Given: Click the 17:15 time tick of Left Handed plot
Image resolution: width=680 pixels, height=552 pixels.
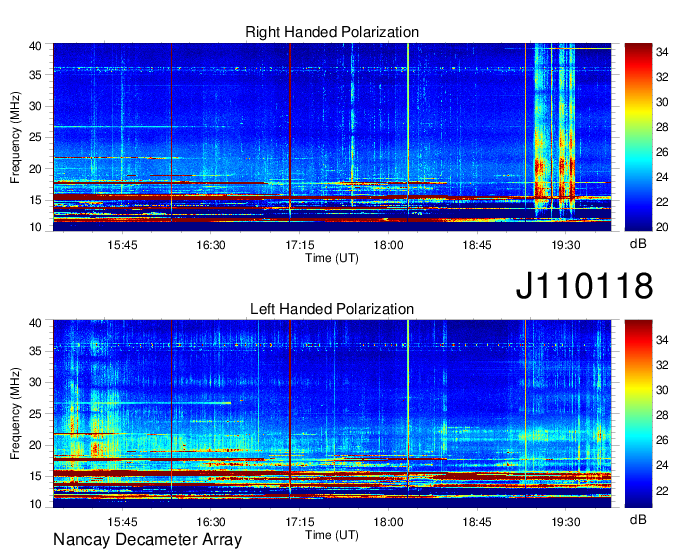Looking at the screenshot, I should 300,522.
